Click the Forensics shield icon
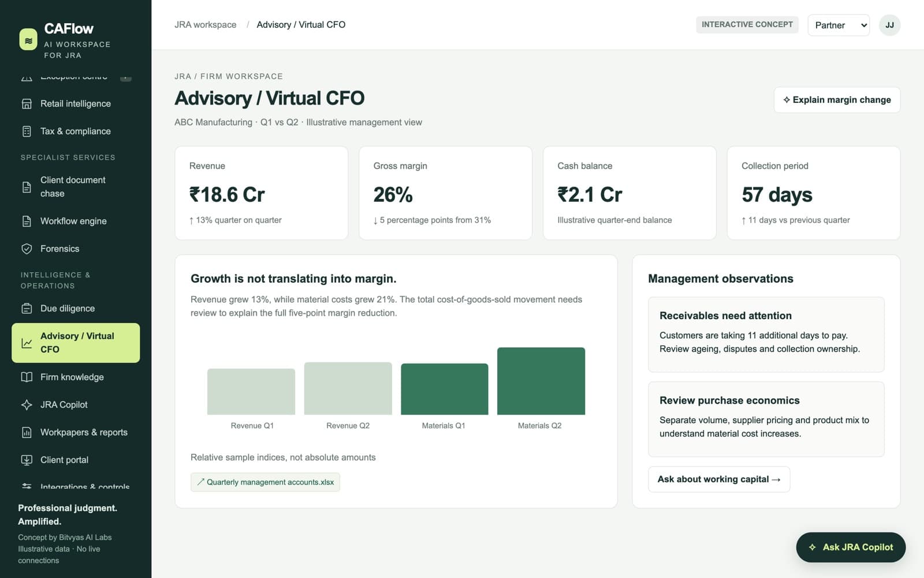This screenshot has width=924, height=578. pyautogui.click(x=27, y=249)
